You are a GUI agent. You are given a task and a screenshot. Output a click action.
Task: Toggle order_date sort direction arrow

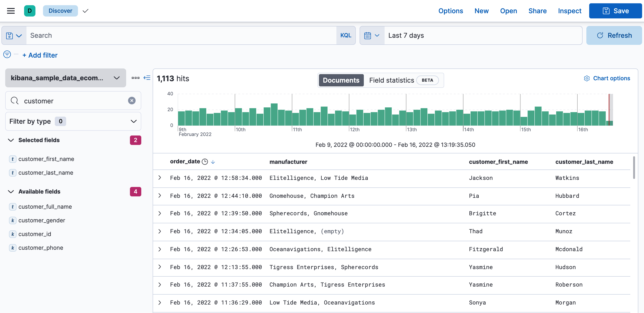(213, 162)
